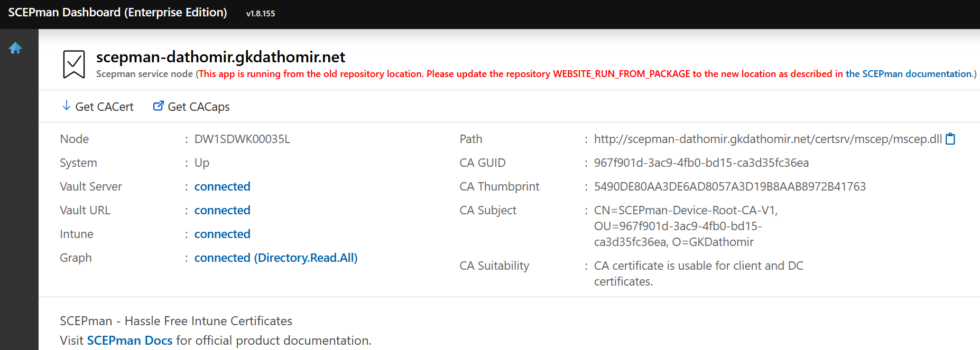
Task: Open the Get CACaps link
Action: pyautogui.click(x=198, y=107)
